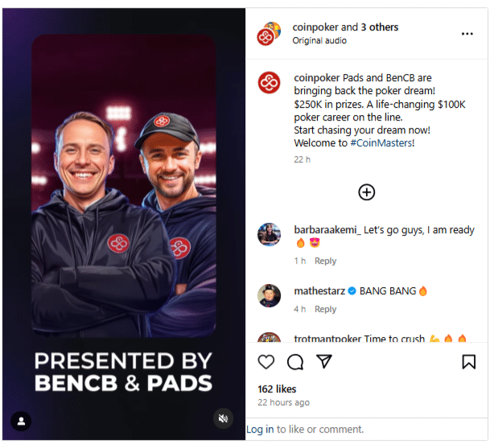Open the three-dot more options menu

[x=467, y=34]
